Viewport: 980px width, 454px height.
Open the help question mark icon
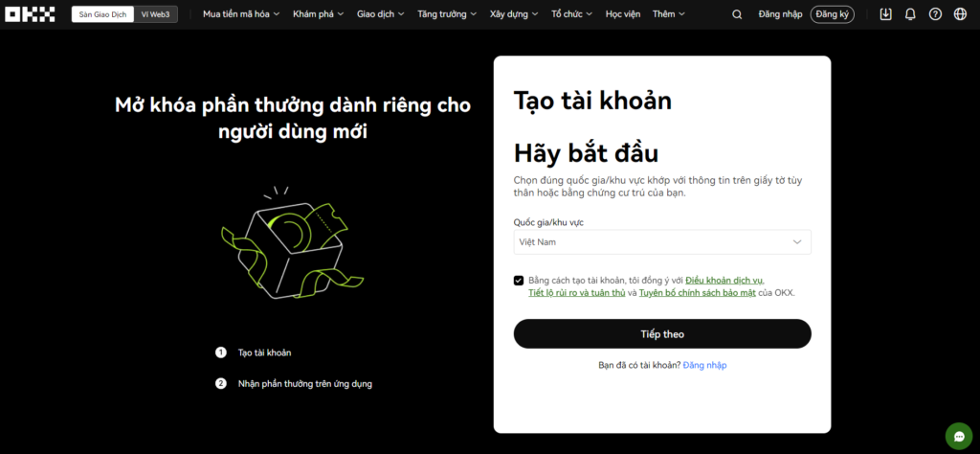(935, 14)
